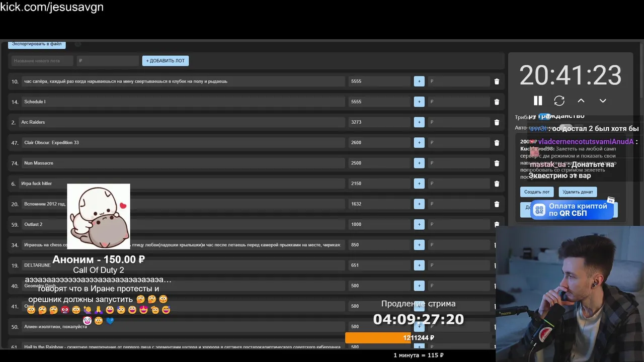
Task: Click plus button on Игра fuck hitler row
Action: [x=419, y=184]
